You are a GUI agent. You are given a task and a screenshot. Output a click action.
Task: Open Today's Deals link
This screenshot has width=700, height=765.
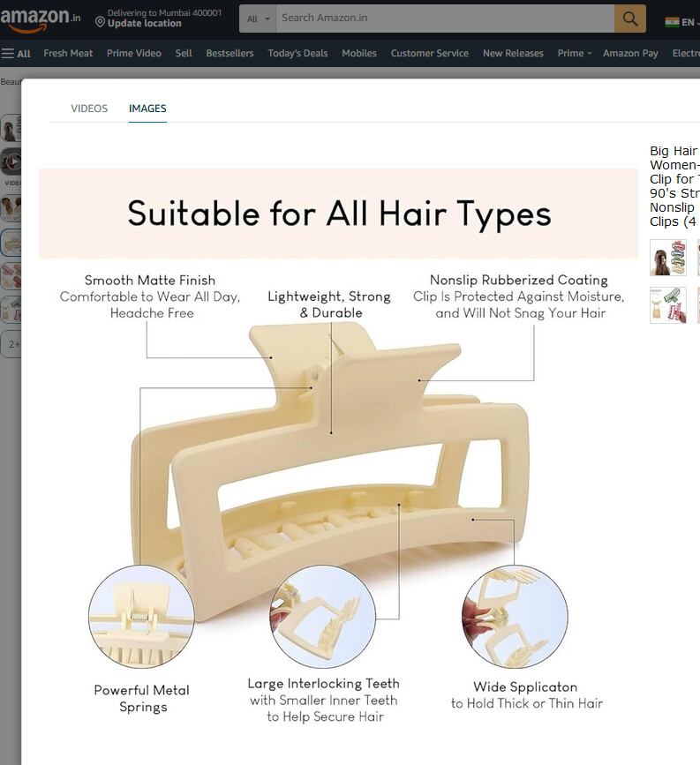pos(297,53)
